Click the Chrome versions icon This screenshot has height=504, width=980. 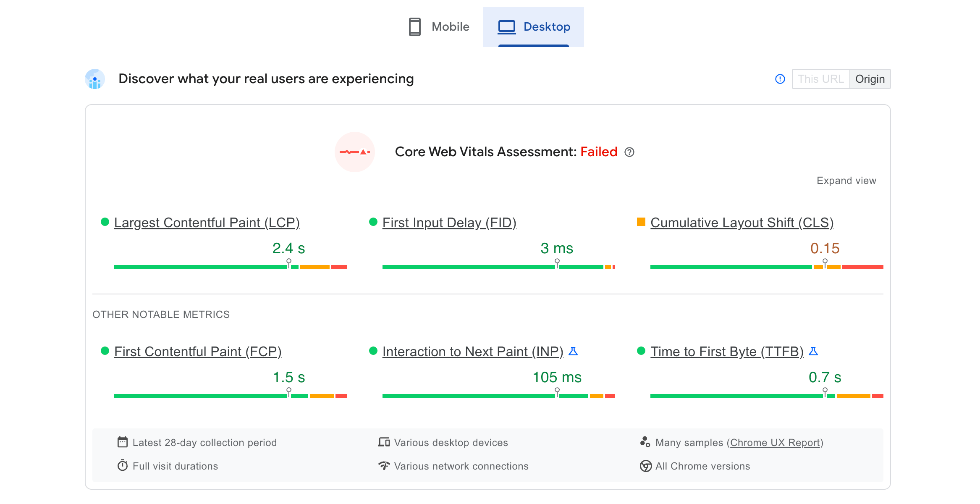[645, 466]
